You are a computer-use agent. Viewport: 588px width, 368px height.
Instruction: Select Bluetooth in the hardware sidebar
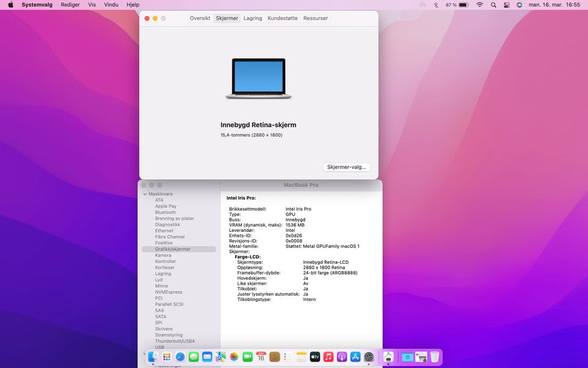tap(165, 212)
